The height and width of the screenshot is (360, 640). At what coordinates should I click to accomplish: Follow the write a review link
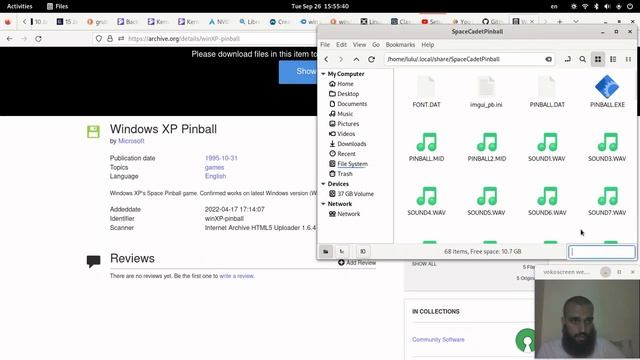click(237, 276)
